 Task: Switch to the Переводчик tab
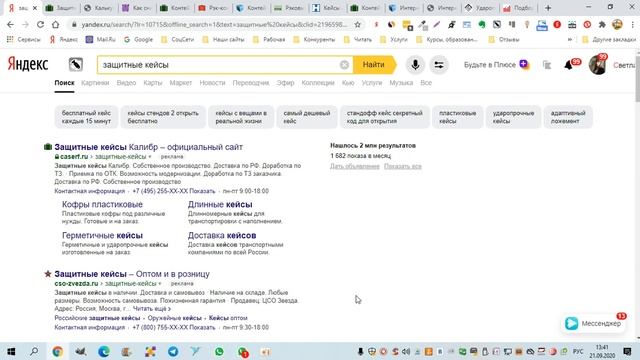[251, 83]
